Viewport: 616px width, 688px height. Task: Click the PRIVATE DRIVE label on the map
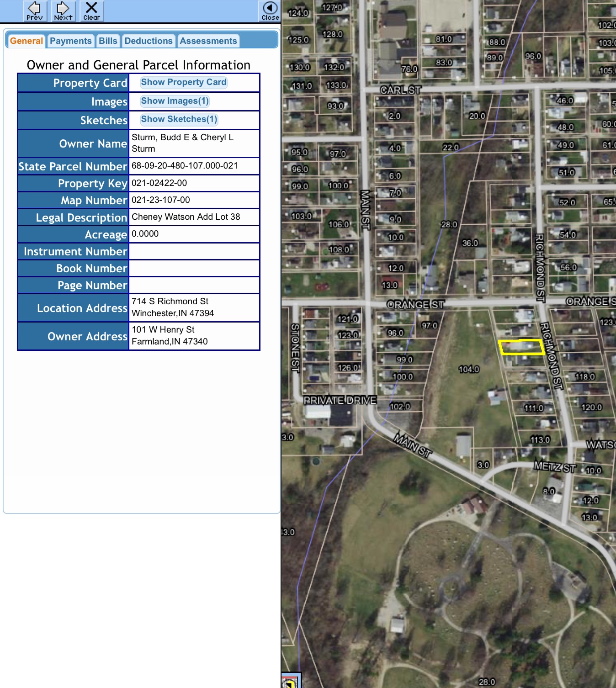tap(340, 400)
